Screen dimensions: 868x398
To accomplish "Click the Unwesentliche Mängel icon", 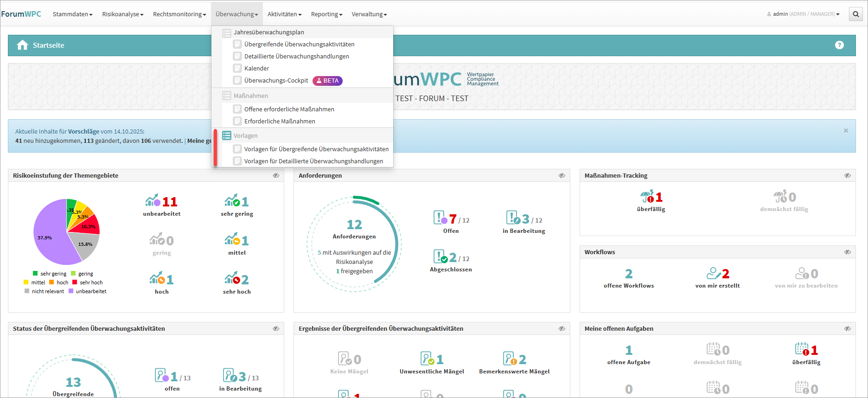I will [427, 359].
